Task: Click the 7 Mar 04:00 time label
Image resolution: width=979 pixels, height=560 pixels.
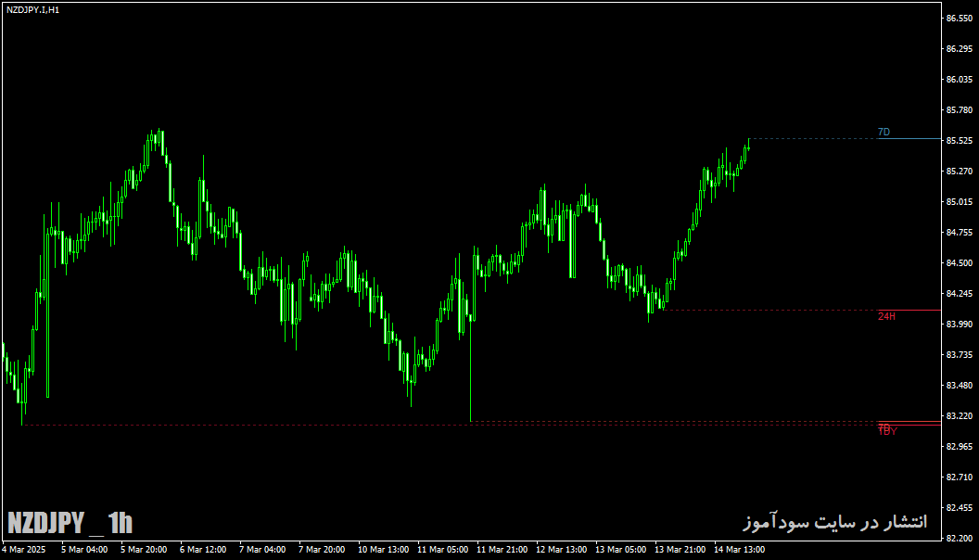Action: pyautogui.click(x=262, y=550)
